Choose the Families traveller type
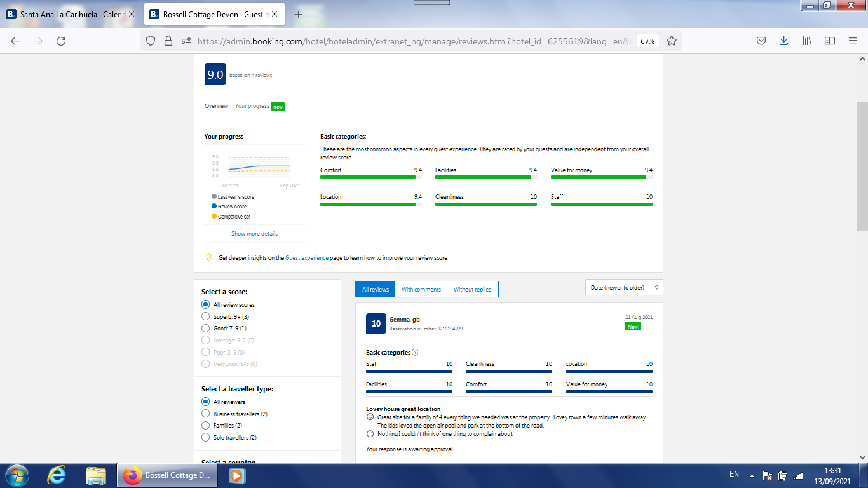868x488 pixels. pyautogui.click(x=205, y=426)
